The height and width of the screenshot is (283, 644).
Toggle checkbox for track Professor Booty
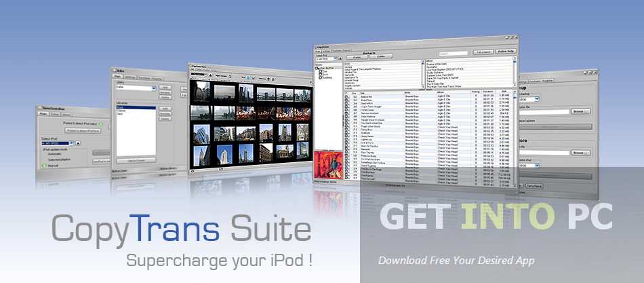click(347, 156)
